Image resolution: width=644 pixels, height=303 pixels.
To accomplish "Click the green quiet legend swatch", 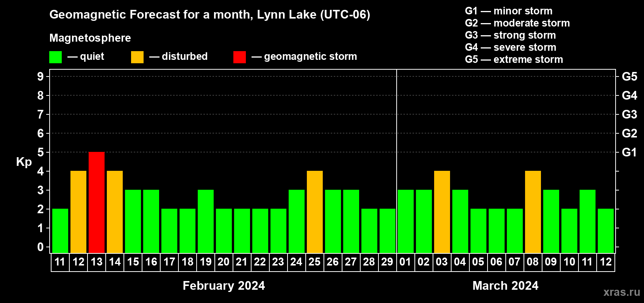I will (x=56, y=57).
